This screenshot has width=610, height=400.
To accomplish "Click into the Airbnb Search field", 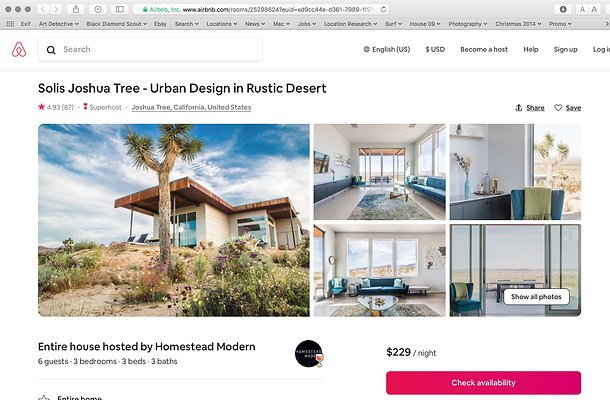I will [150, 49].
